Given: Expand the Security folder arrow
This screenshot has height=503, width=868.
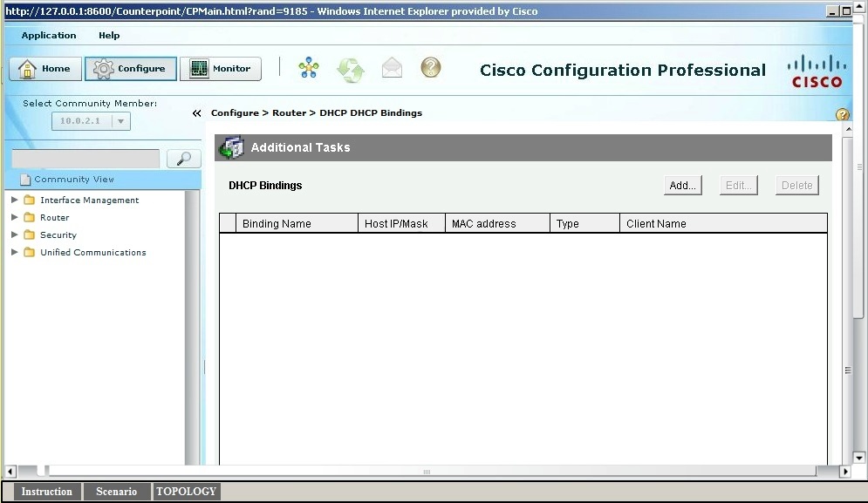Looking at the screenshot, I should 14,235.
